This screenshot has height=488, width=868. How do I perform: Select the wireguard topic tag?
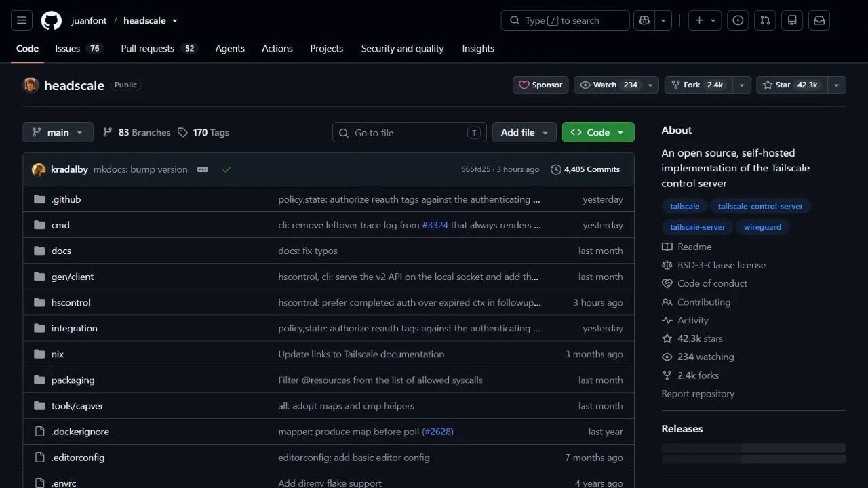pos(762,227)
